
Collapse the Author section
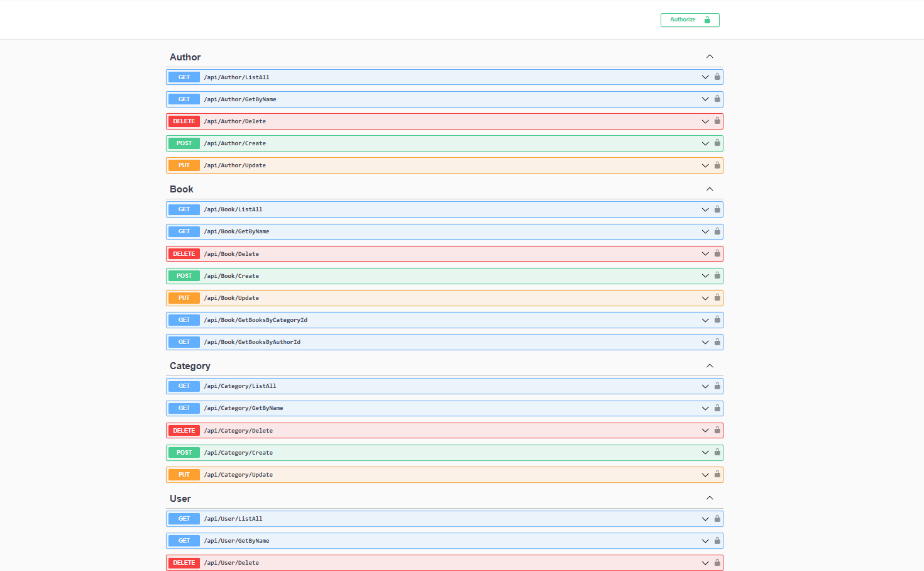pos(710,57)
